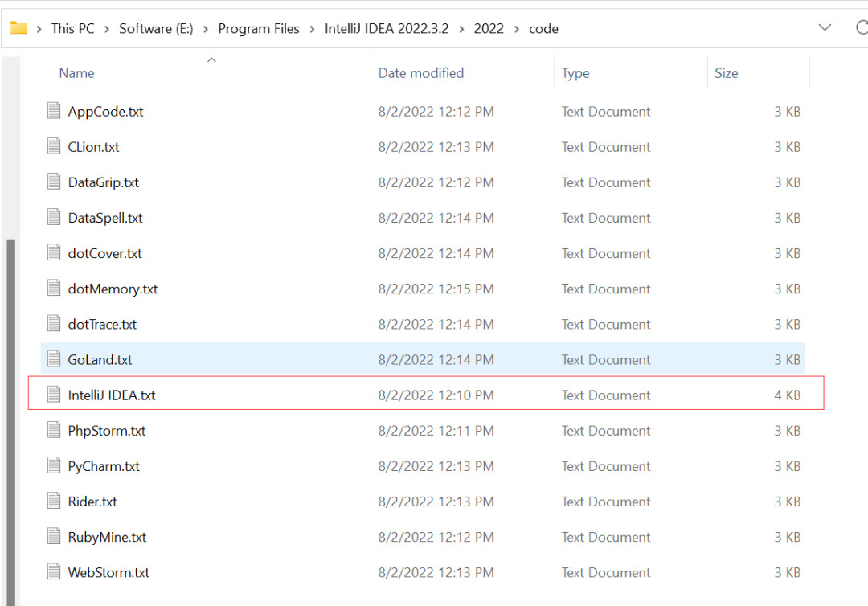Select the PyCharm.txt file name
Image resolution: width=868 pixels, height=606 pixels.
pos(104,465)
